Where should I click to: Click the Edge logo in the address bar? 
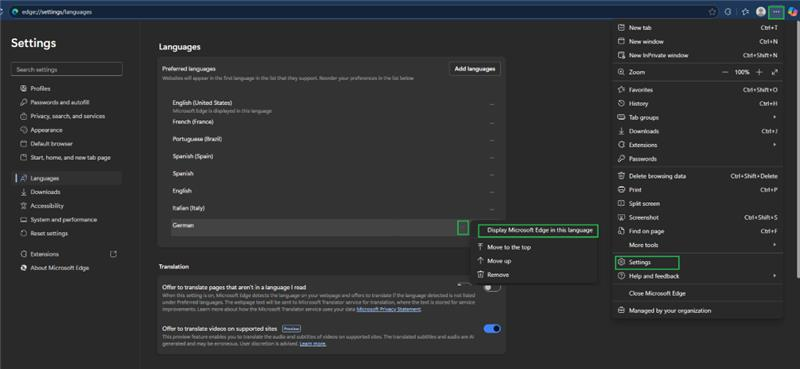15,12
